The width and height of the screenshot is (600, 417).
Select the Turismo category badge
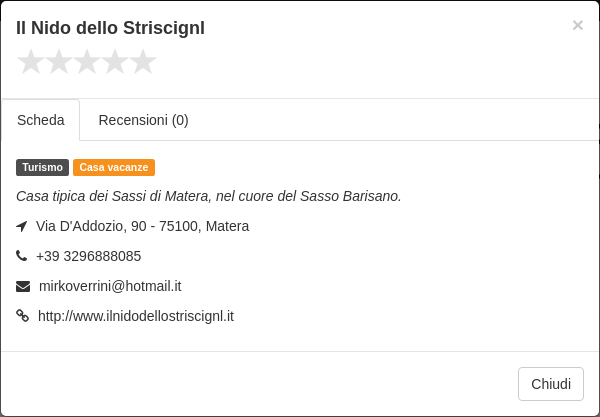[42, 168]
